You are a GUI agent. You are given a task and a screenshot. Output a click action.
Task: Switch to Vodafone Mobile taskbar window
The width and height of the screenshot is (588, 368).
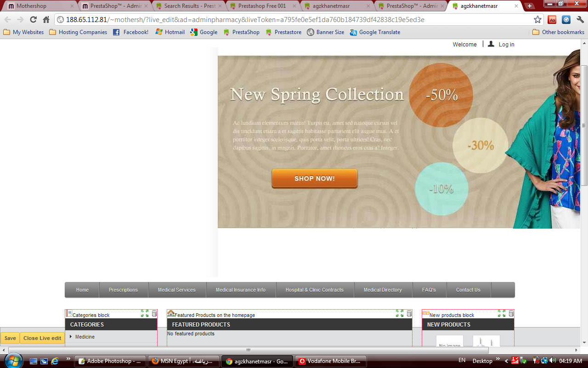coord(331,361)
